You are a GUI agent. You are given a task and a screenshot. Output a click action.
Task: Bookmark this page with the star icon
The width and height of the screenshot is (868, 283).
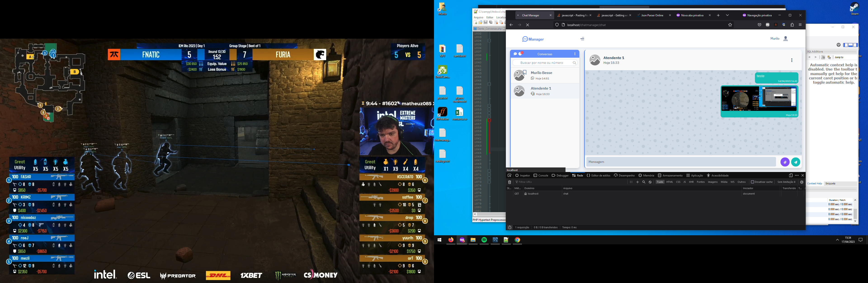coord(730,25)
